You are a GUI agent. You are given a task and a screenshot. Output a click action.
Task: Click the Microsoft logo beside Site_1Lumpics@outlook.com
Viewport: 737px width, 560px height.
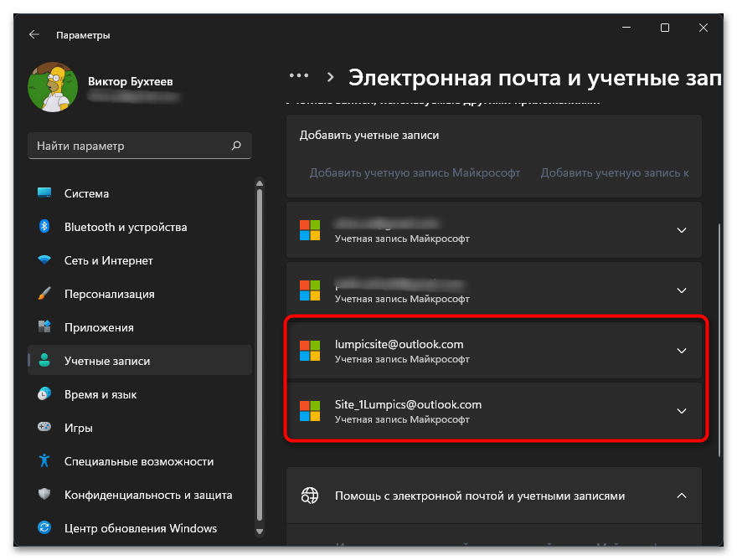(x=310, y=411)
